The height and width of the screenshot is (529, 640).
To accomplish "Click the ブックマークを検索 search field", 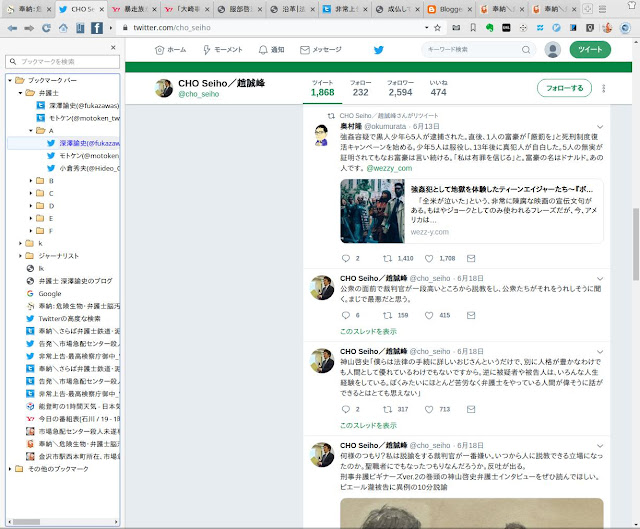I will click(63, 62).
